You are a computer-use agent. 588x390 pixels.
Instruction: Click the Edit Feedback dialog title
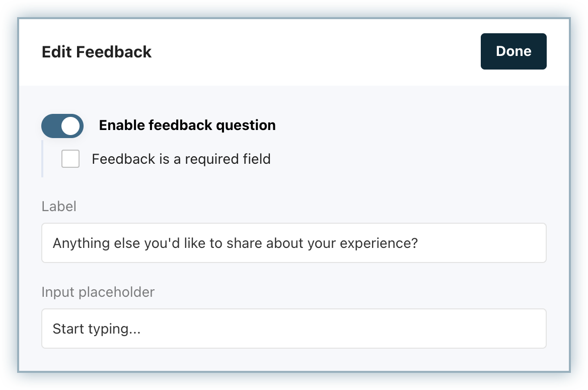click(97, 52)
